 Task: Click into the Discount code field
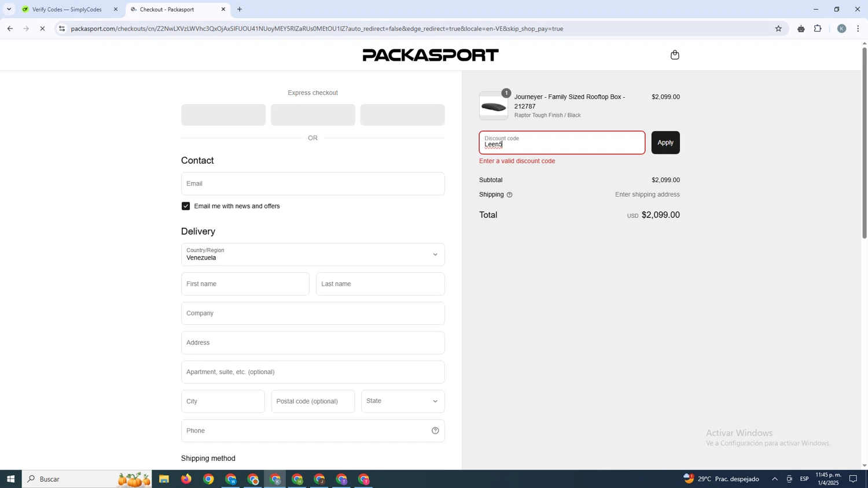pyautogui.click(x=562, y=142)
